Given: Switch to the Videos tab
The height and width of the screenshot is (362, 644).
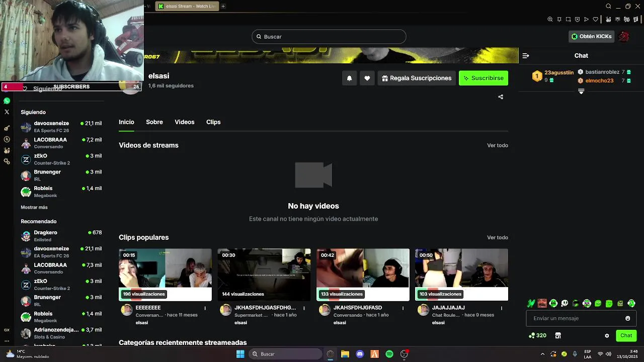Looking at the screenshot, I should tap(185, 122).
